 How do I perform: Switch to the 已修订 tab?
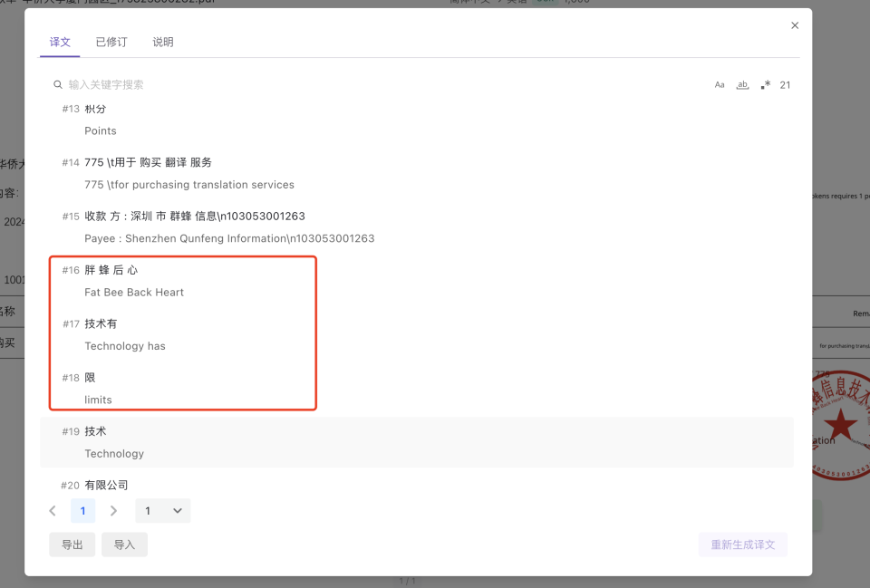click(111, 43)
